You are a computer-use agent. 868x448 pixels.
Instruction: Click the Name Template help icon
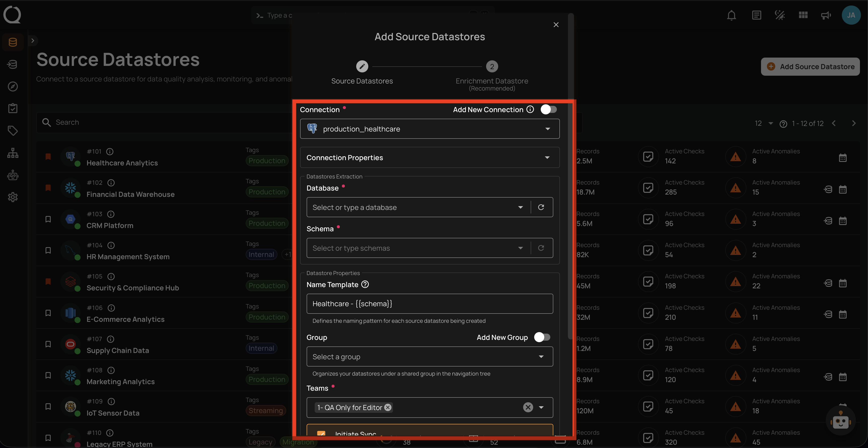point(365,284)
